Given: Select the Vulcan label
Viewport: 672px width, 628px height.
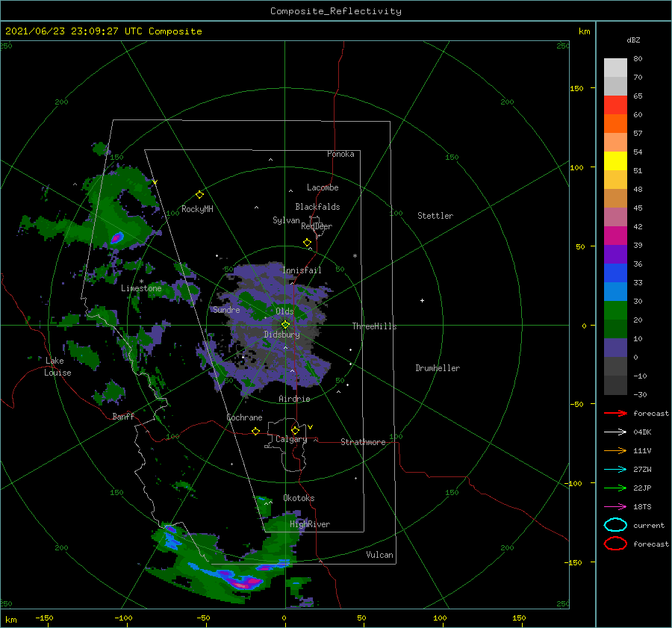Looking at the screenshot, I should click(380, 555).
